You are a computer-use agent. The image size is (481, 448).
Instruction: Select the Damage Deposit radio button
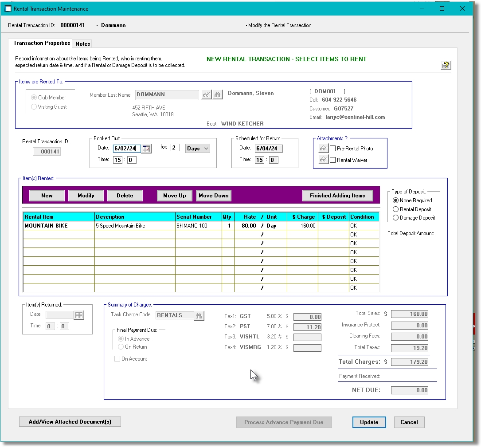(395, 217)
